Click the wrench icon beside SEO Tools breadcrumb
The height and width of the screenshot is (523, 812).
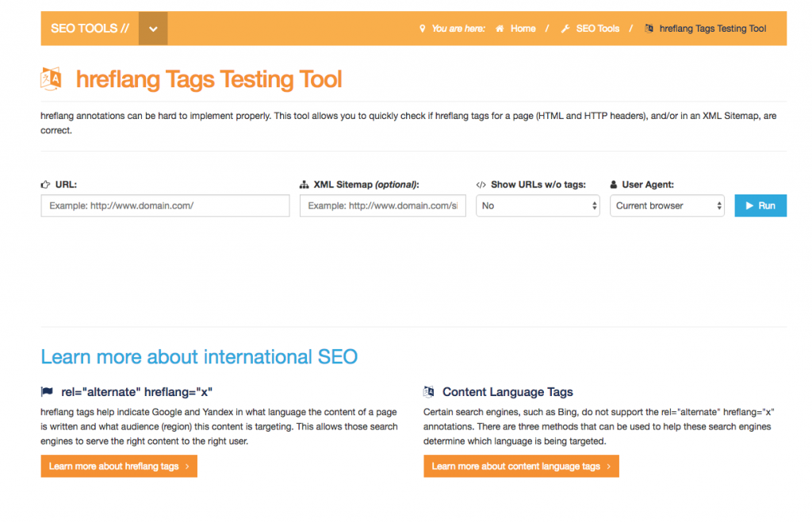click(565, 28)
